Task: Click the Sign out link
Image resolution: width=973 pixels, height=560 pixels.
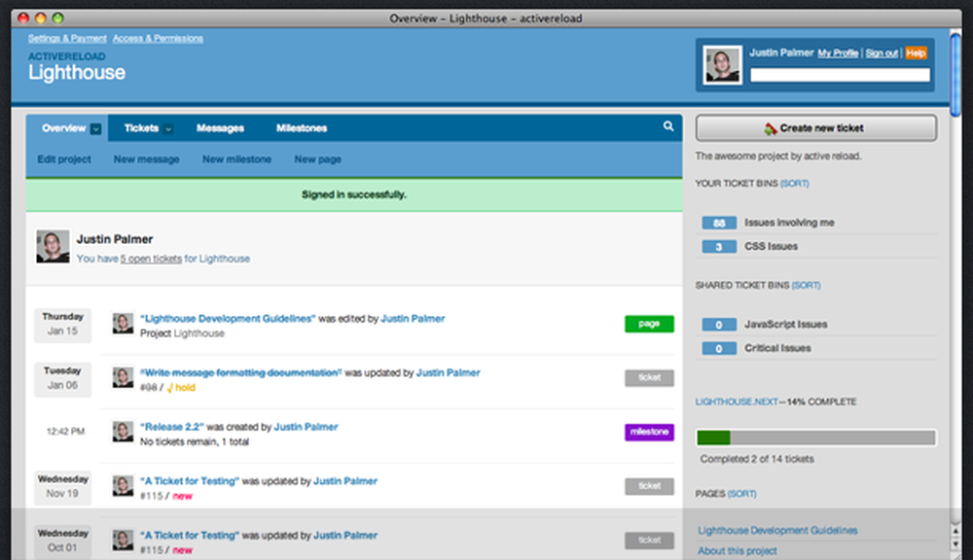Action: [x=882, y=53]
